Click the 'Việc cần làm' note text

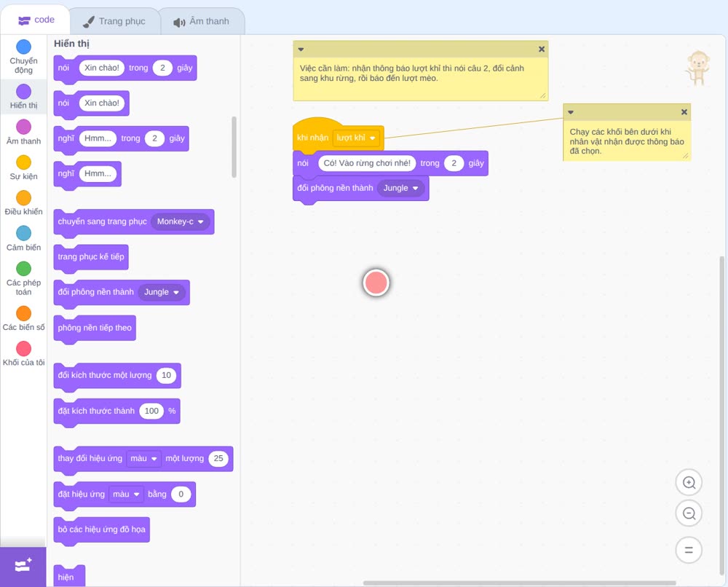(x=412, y=74)
